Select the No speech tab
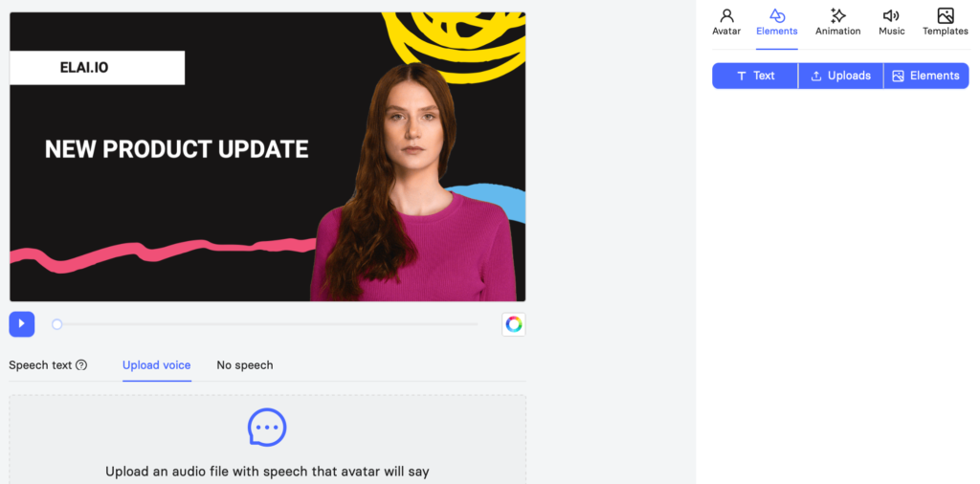980x484 pixels. (x=245, y=365)
